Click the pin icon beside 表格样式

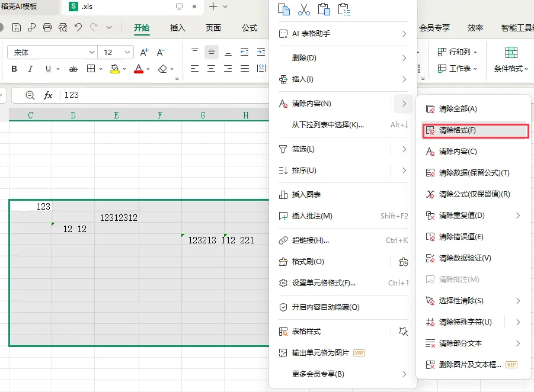404,332
